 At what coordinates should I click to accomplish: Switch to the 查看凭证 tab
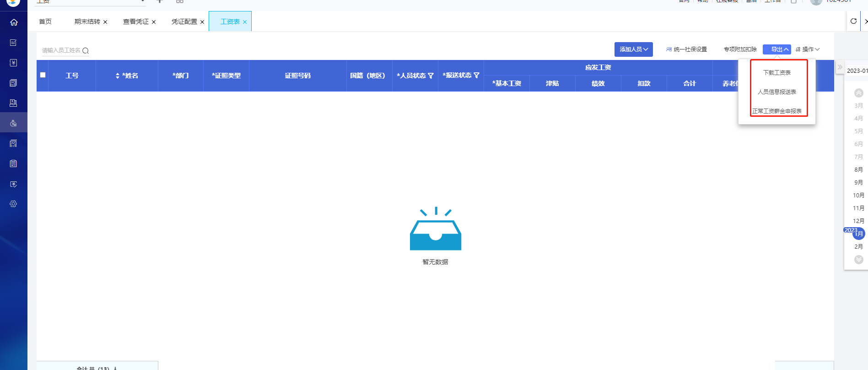[135, 22]
